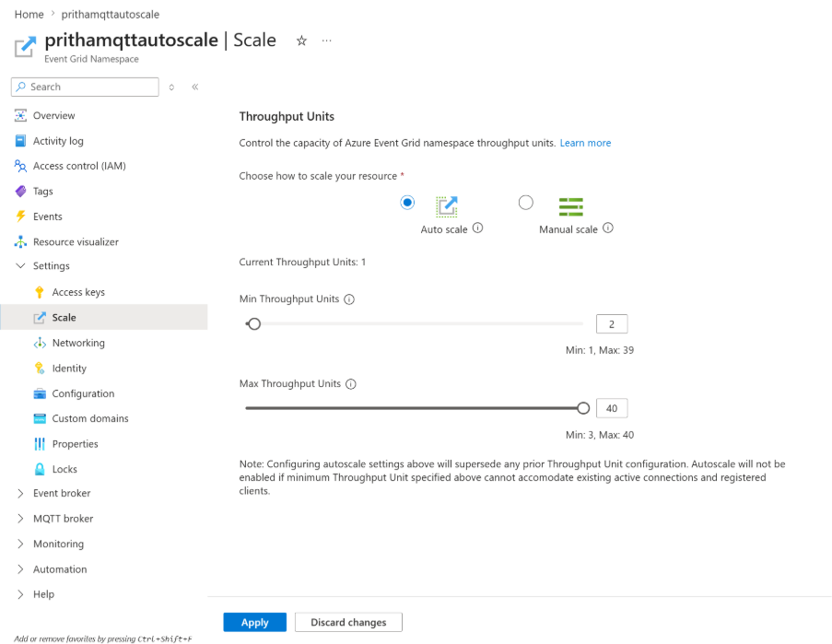Click the Networking icon

(40, 344)
